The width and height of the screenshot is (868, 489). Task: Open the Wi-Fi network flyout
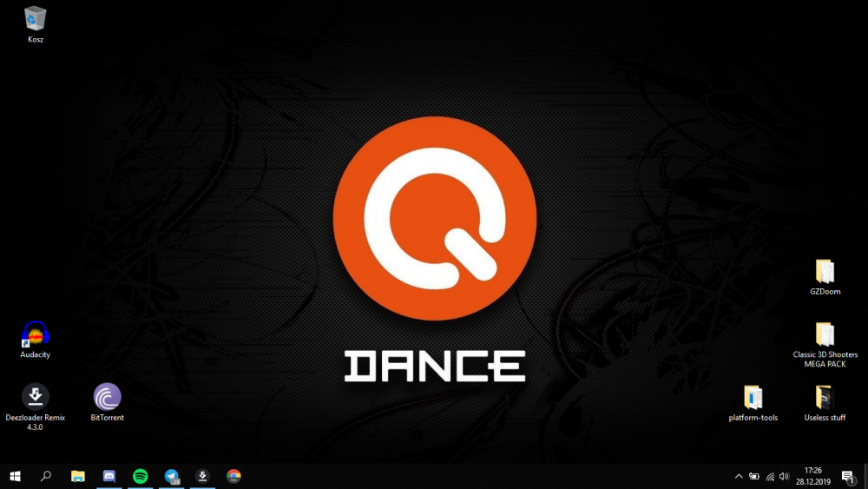770,476
